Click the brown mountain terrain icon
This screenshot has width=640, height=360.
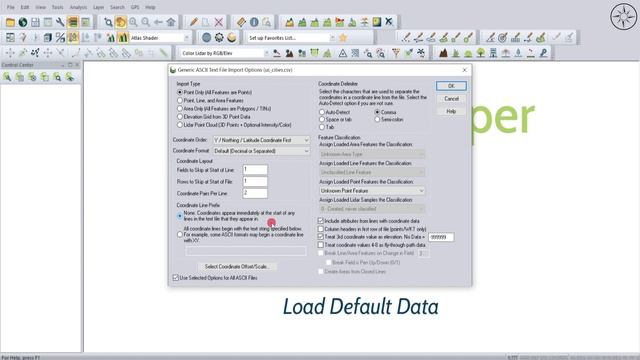point(443,53)
